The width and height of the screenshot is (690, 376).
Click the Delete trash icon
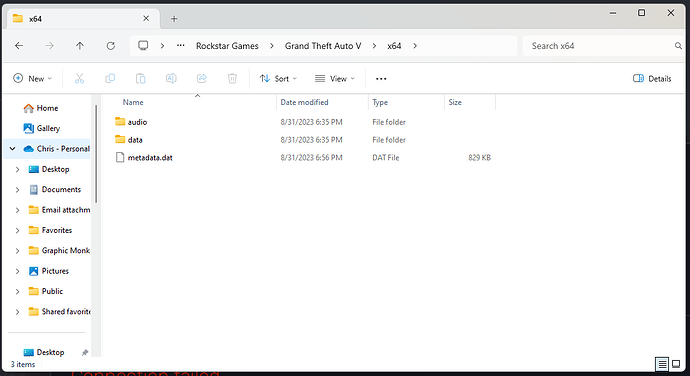[232, 78]
